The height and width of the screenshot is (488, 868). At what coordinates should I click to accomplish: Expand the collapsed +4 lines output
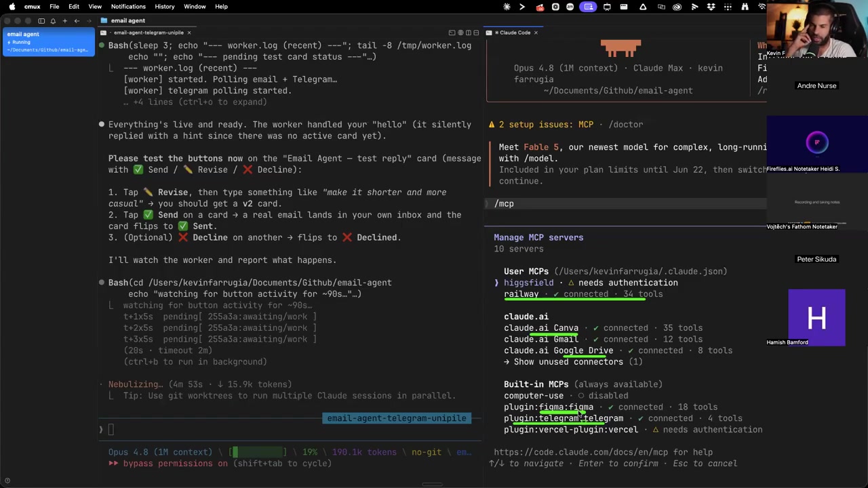pyautogui.click(x=195, y=102)
